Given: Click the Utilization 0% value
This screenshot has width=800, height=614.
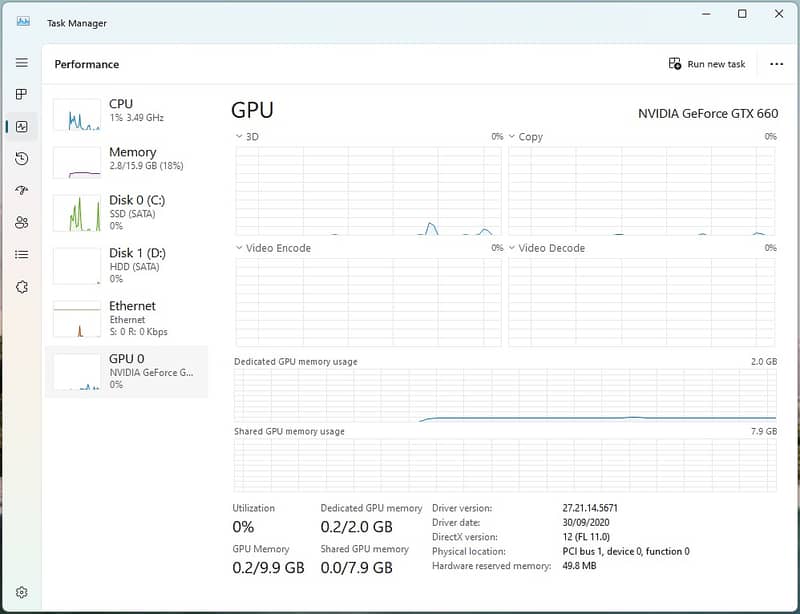Looking at the screenshot, I should pos(243,527).
